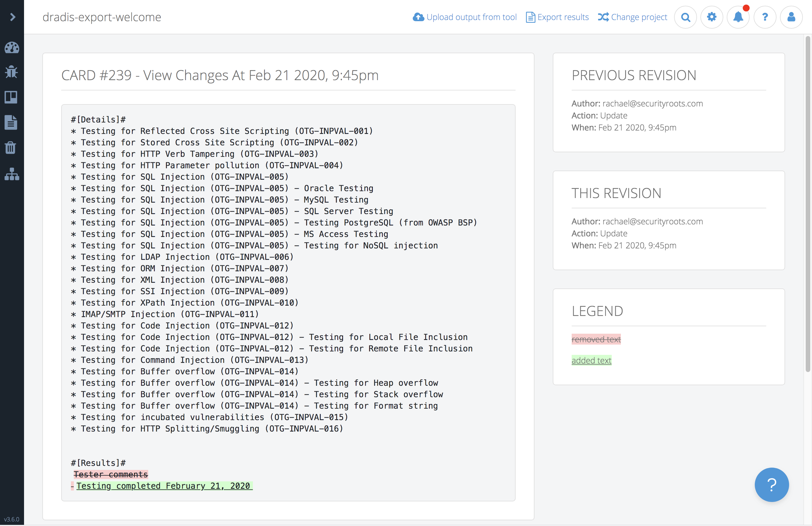Click the '#[Results]#' heading line
The image size is (812, 526).
point(98,463)
